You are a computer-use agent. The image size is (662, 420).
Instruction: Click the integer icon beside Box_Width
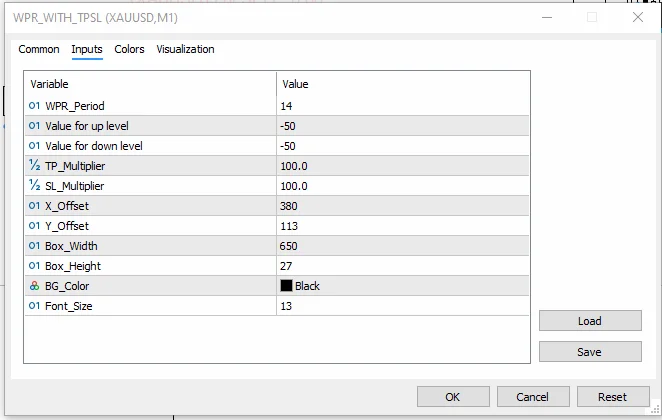(35, 246)
